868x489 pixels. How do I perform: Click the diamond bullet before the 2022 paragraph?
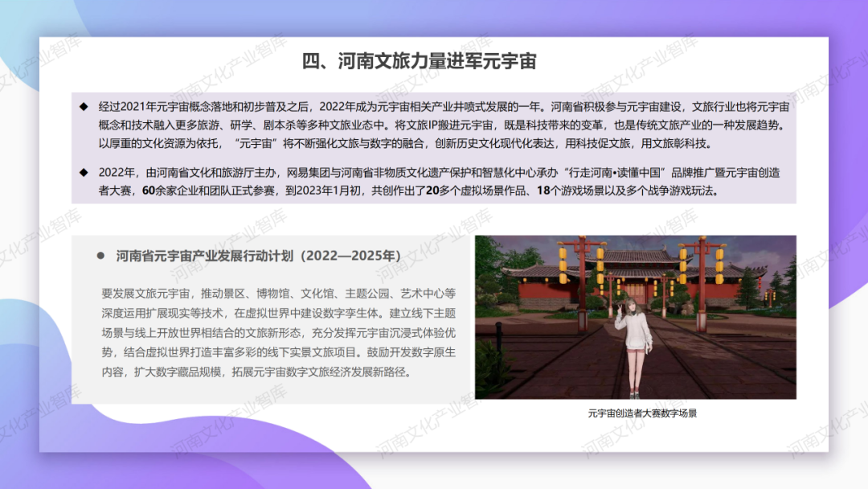pyautogui.click(x=83, y=171)
